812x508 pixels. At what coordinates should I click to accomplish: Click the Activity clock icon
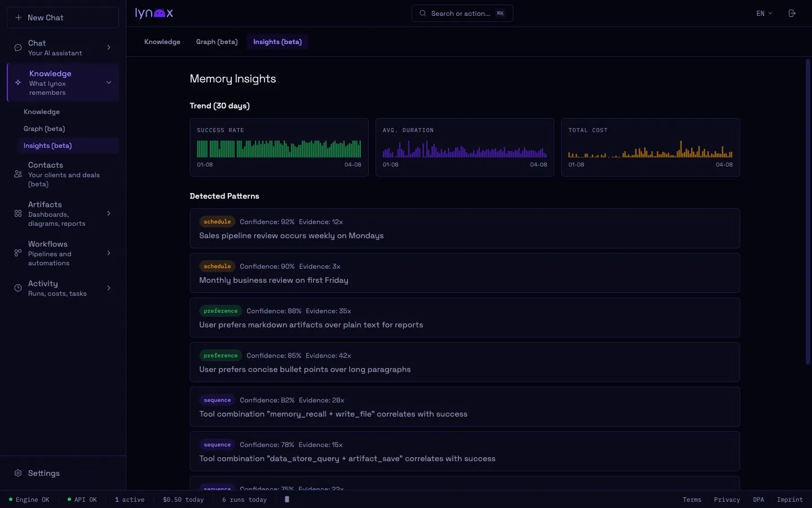point(18,288)
